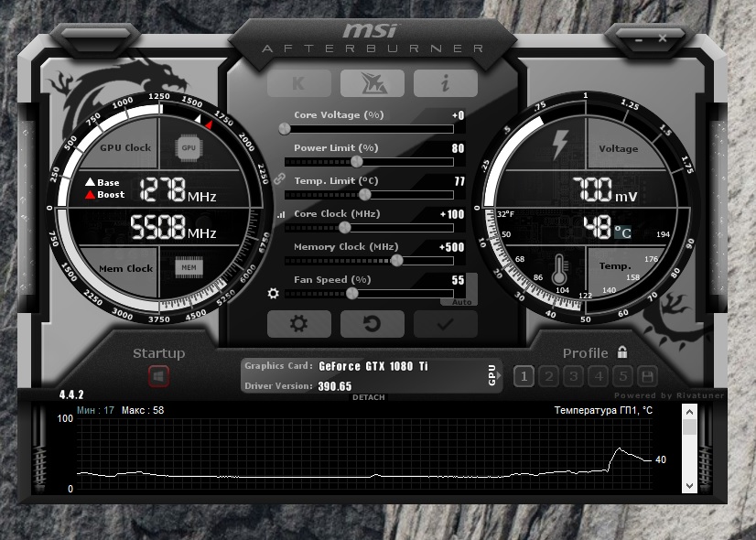
Task: Toggle the profile lock icon
Action: pos(622,352)
